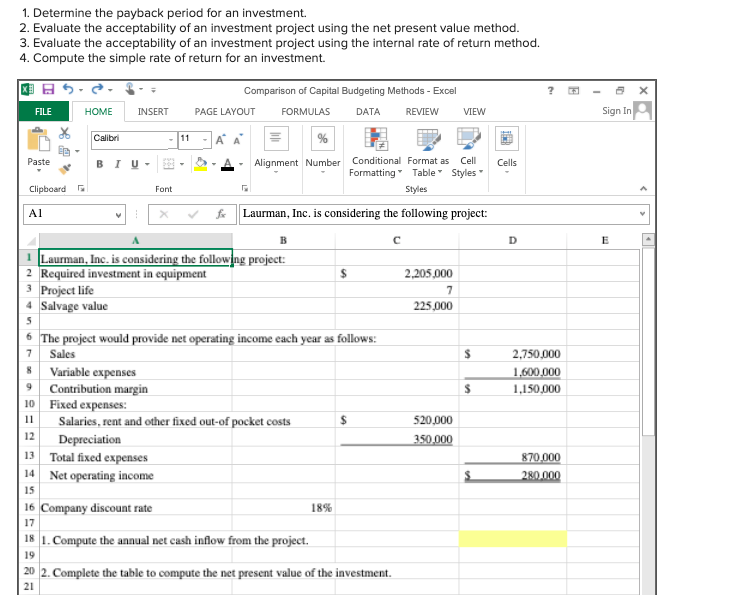Switch to the FORMULAS tab
The height and width of the screenshot is (595, 754).
tap(305, 112)
